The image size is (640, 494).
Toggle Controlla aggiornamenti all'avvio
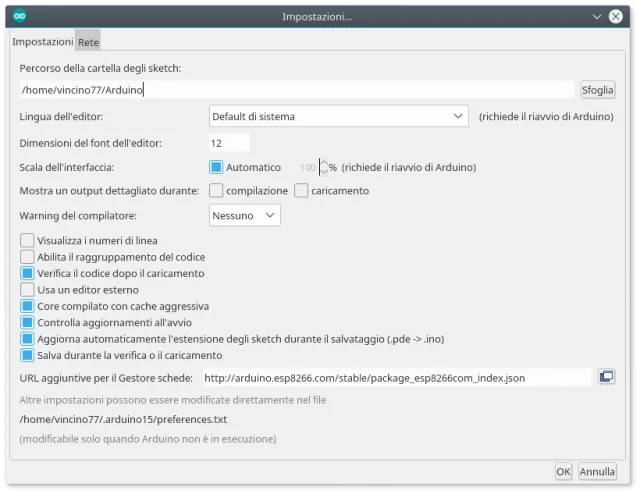point(27,322)
